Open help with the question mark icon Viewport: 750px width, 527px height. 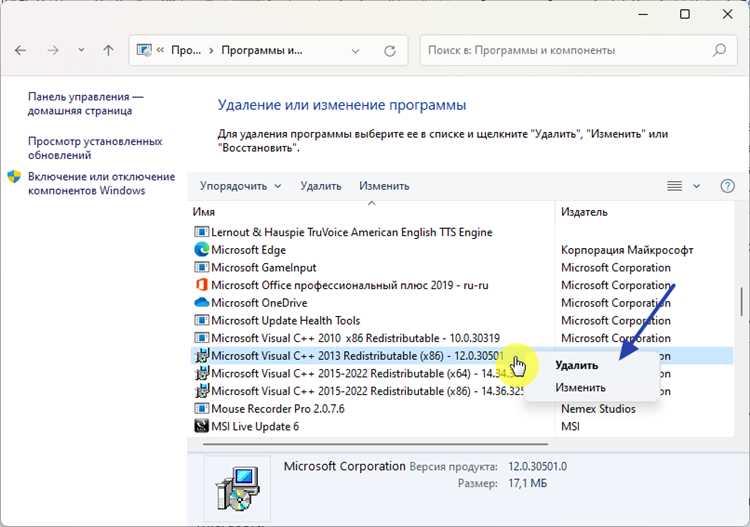(727, 186)
